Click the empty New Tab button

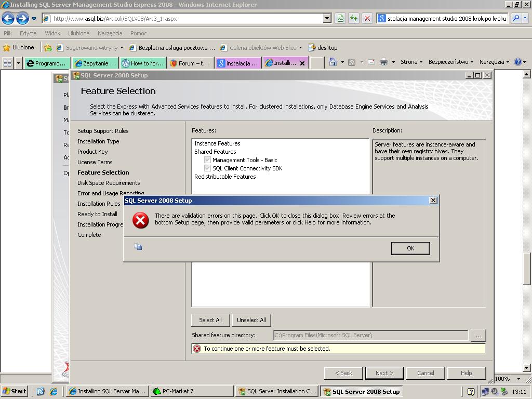point(317,63)
